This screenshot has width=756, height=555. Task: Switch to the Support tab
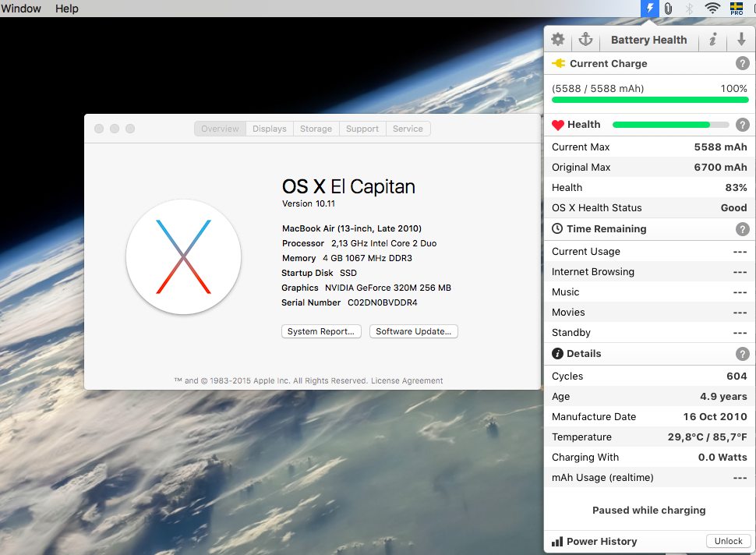pyautogui.click(x=362, y=129)
